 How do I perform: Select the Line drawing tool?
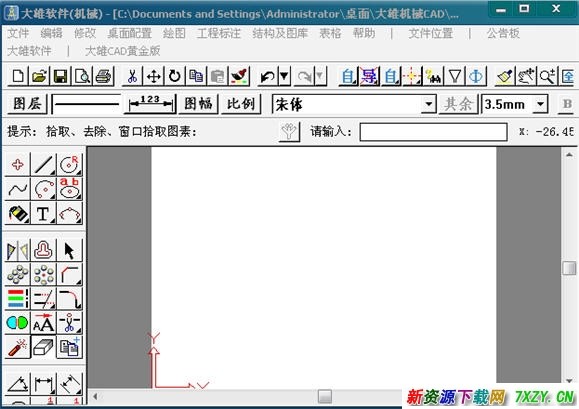click(x=43, y=165)
